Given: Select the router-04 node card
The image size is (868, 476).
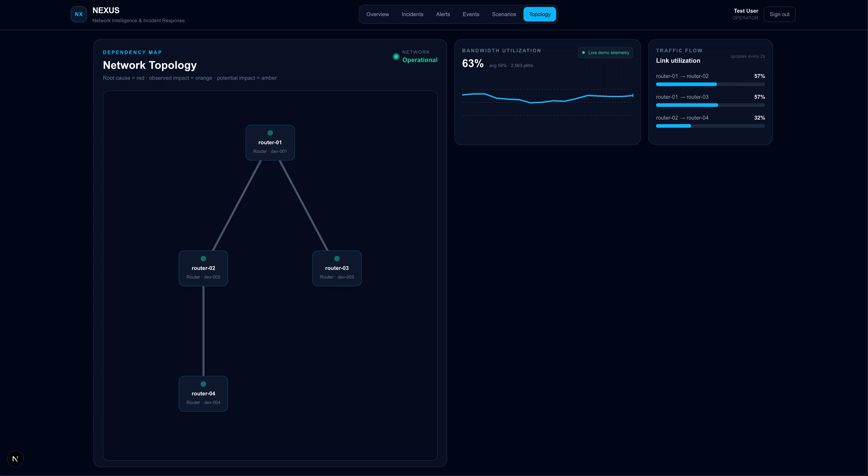Looking at the screenshot, I should point(203,394).
